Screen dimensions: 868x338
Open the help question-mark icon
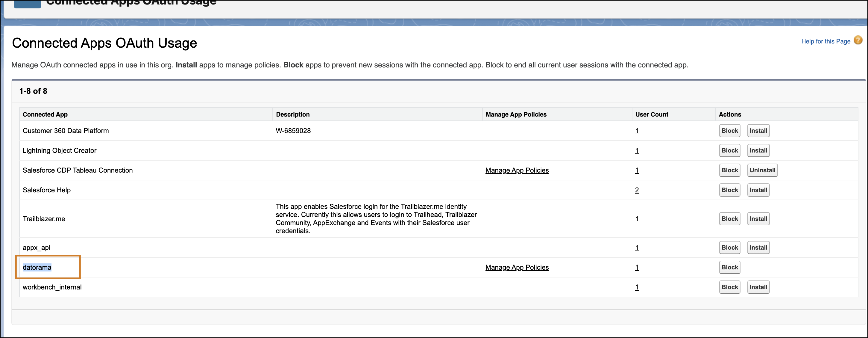pos(858,40)
